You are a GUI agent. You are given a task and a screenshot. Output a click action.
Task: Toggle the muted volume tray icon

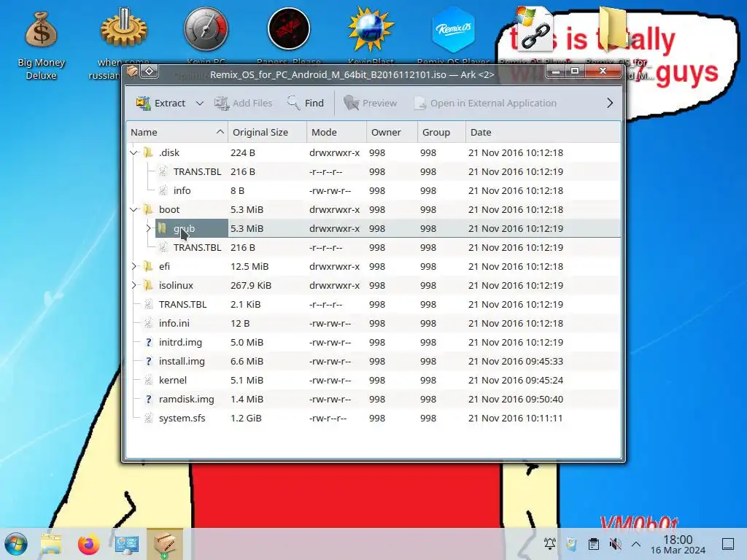pos(615,544)
